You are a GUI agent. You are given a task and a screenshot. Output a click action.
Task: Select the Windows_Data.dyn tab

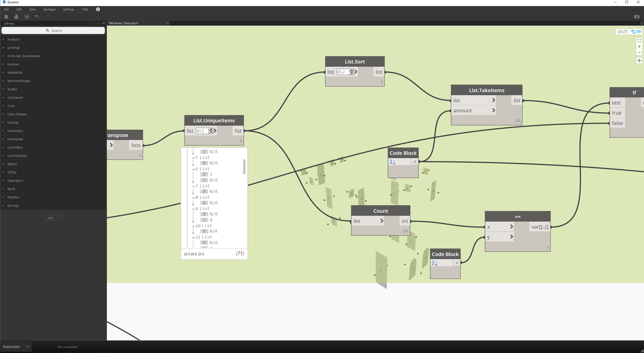click(x=124, y=23)
